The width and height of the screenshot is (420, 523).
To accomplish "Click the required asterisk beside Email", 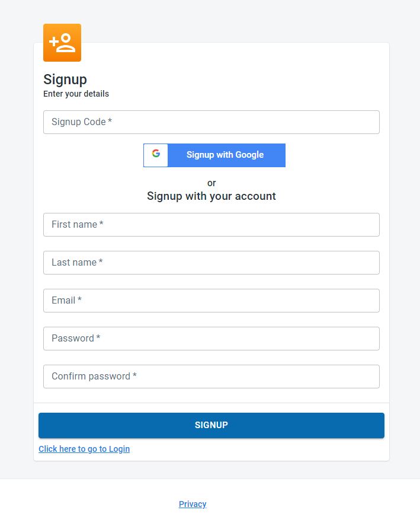I will click(x=79, y=300).
